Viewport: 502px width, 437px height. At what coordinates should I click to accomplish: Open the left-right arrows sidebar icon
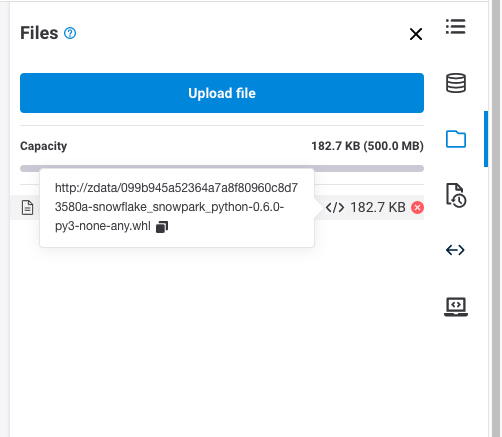(455, 250)
